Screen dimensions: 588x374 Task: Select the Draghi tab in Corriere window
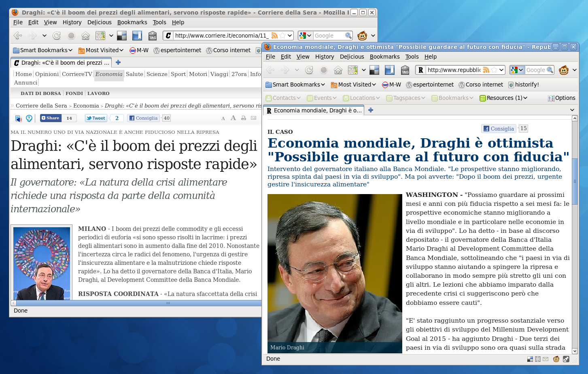62,63
